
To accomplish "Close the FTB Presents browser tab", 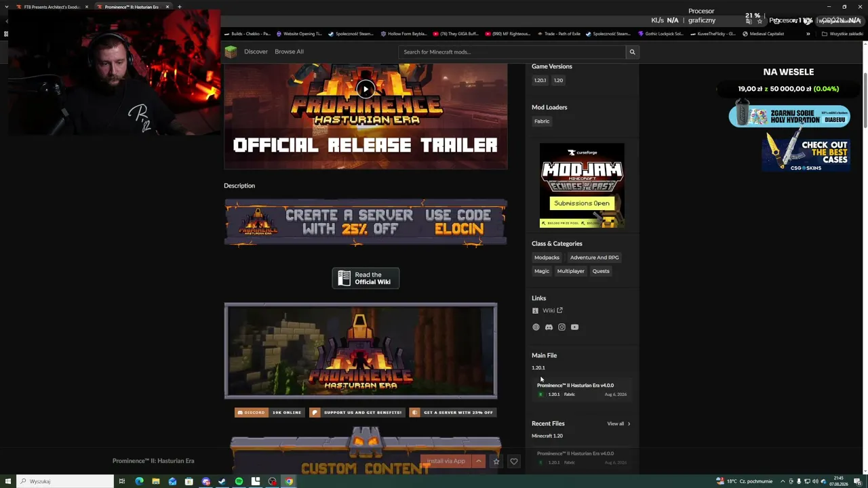I will 87,7.
